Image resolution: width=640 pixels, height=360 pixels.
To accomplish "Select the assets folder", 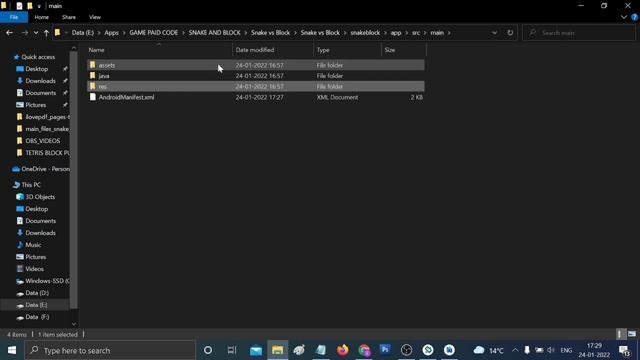I will (256, 65).
